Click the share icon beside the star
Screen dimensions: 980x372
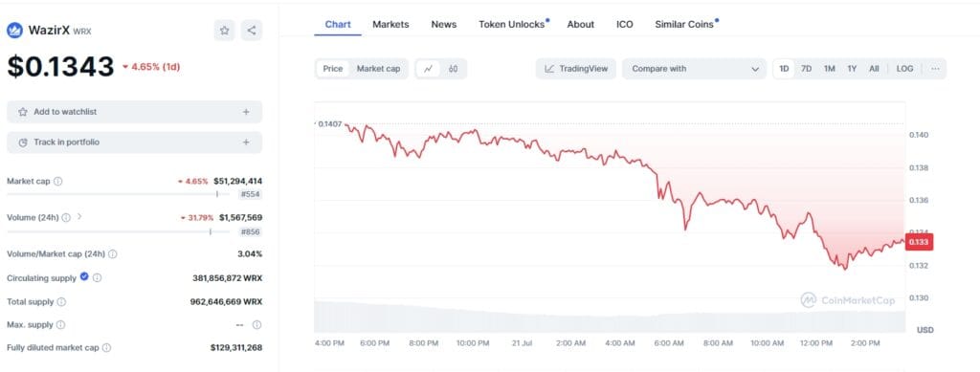click(252, 30)
